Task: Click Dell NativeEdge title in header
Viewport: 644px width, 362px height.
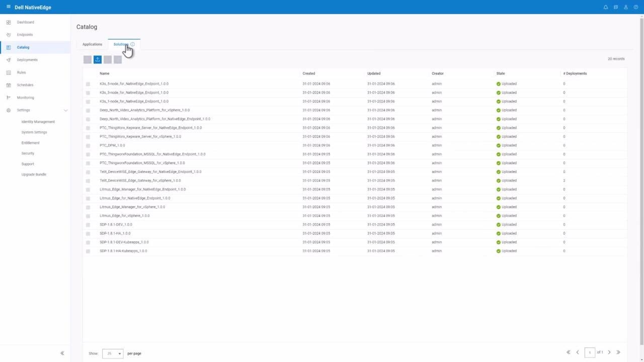Action: [33, 7]
